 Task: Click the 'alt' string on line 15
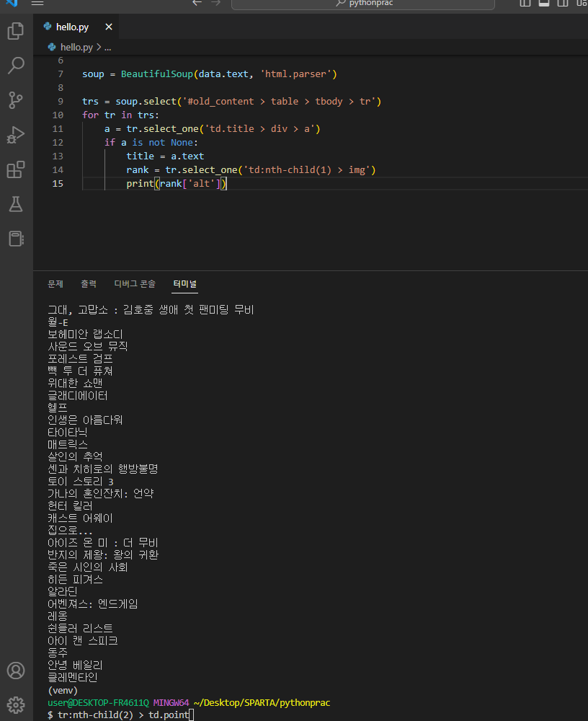coord(201,183)
